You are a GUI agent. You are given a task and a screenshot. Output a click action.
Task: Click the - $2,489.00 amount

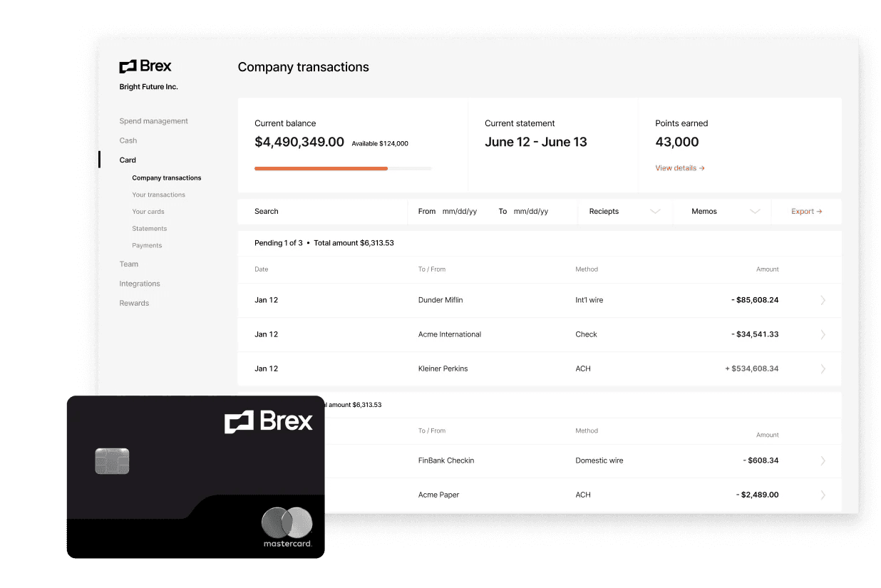click(758, 495)
